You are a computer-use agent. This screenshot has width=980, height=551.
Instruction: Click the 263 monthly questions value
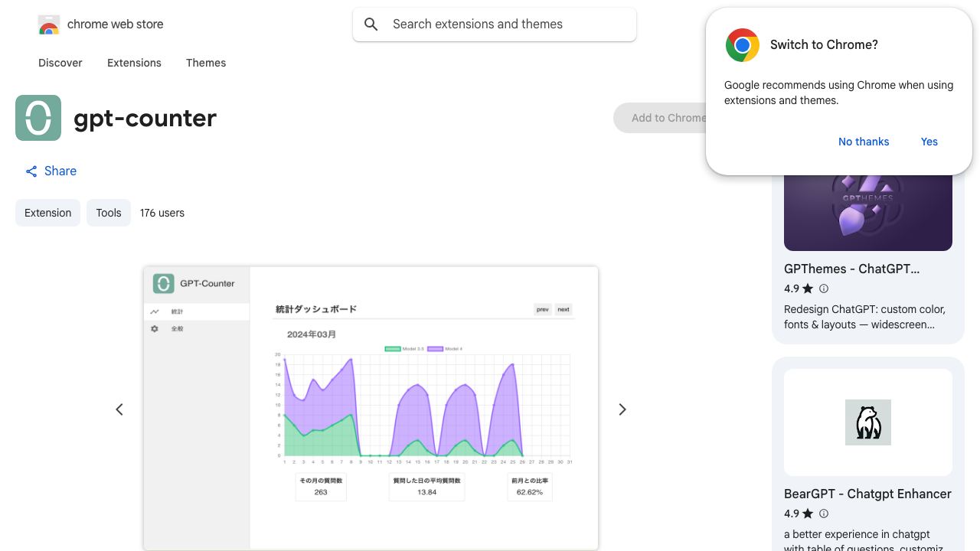321,492
